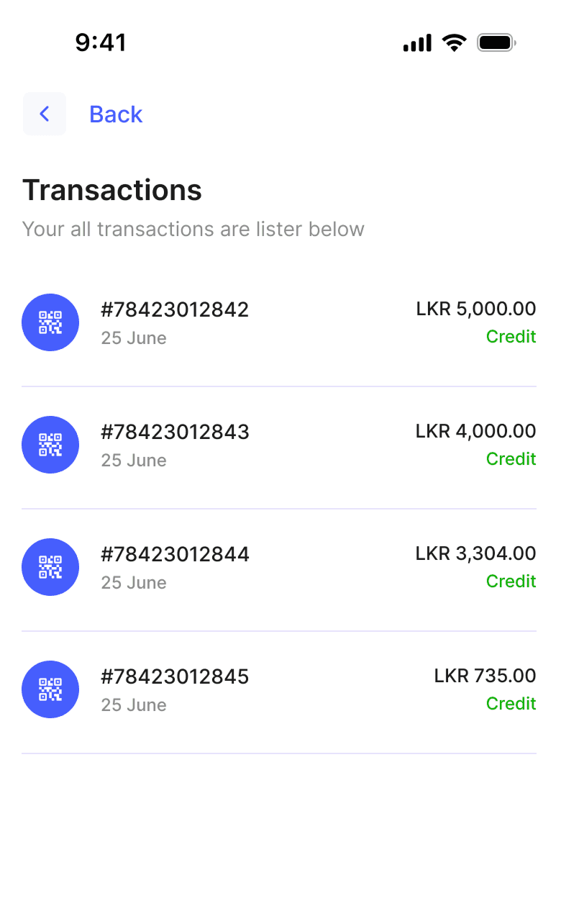Tap Credit label under LKR 5,000.00

pyautogui.click(x=511, y=336)
